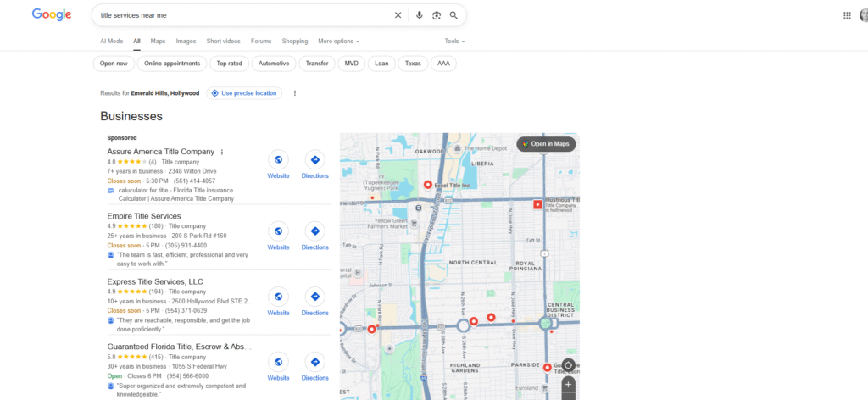The height and width of the screenshot is (400, 868).
Task: Click The Home Depot map marker
Action: coord(457,149)
